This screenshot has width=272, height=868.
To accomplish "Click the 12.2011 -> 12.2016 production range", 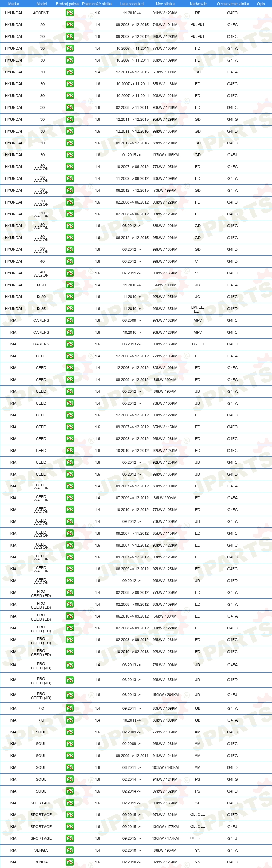I will (x=132, y=131).
